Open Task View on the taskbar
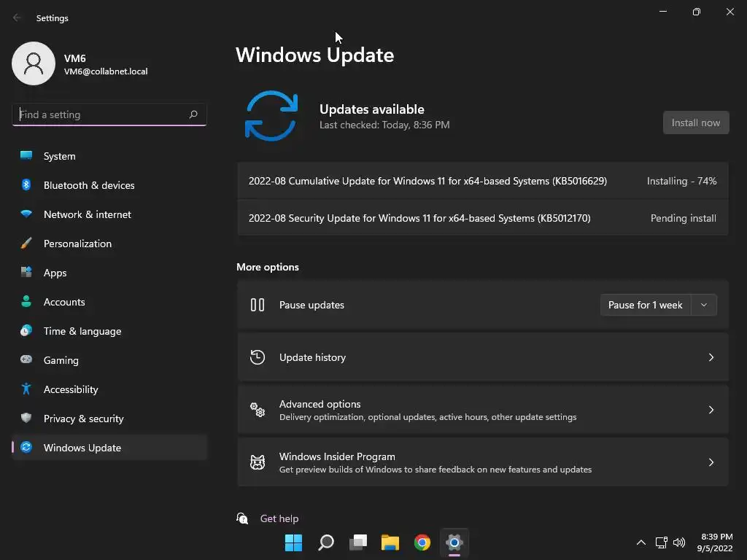This screenshot has height=560, width=747. click(x=358, y=542)
